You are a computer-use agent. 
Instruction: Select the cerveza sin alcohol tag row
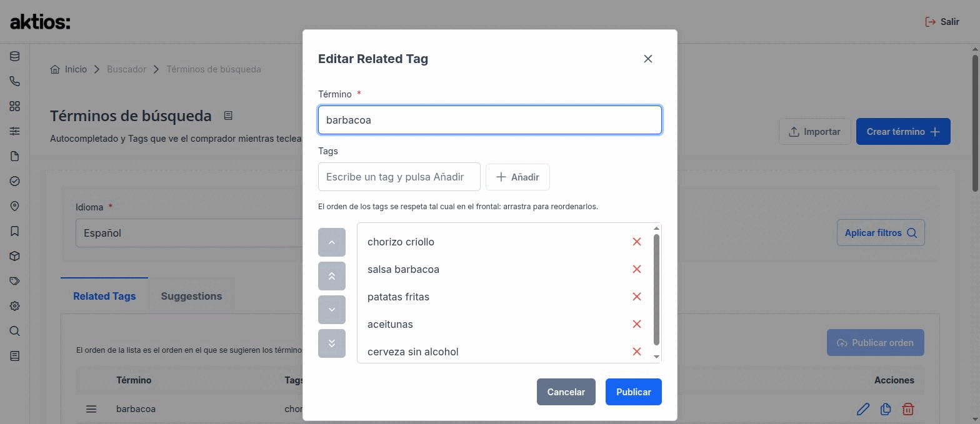(x=505, y=352)
